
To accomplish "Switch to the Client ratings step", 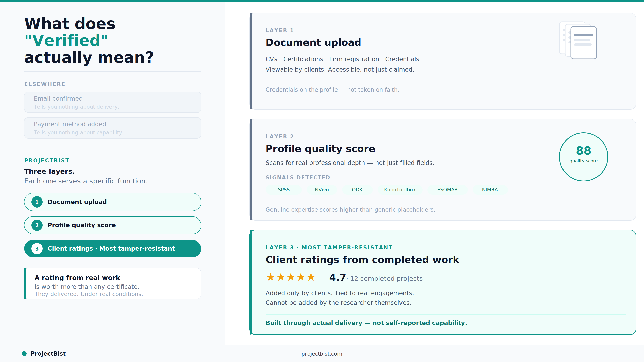I will pyautogui.click(x=112, y=248).
